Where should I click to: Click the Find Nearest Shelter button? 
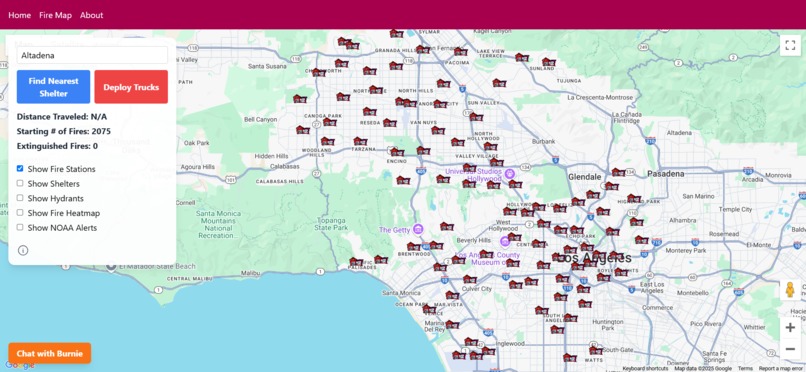(x=53, y=87)
